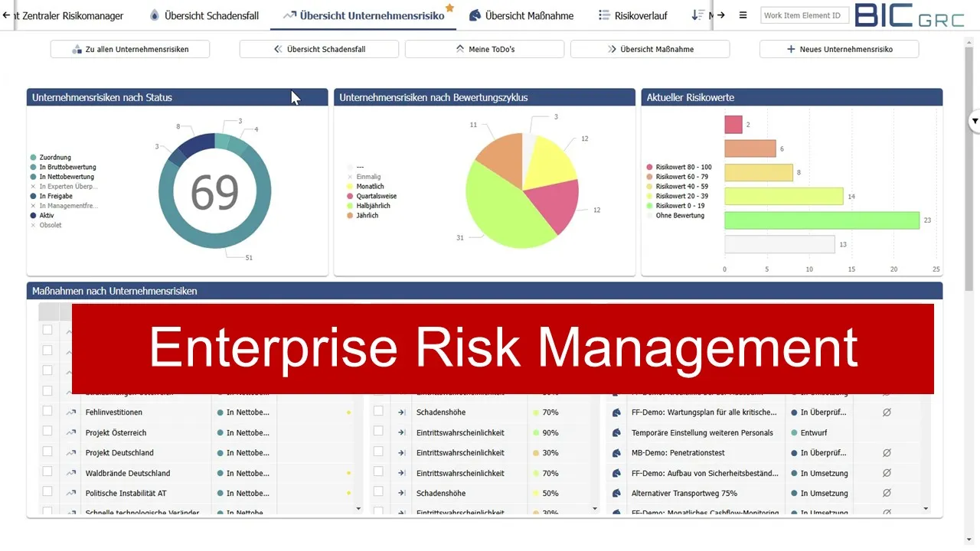This screenshot has width=980, height=551.
Task: Focus the Work Item Element ID field
Action: (805, 15)
